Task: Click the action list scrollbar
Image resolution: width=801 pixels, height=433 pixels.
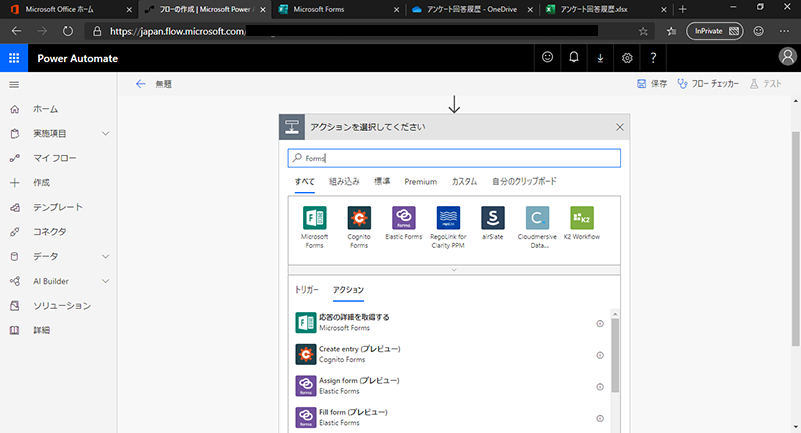Action: coord(615,355)
